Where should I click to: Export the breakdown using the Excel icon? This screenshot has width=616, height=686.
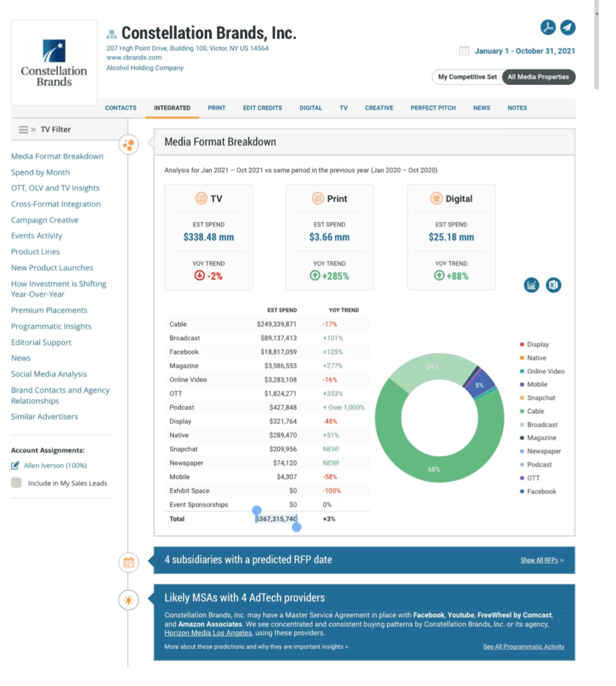tap(553, 285)
